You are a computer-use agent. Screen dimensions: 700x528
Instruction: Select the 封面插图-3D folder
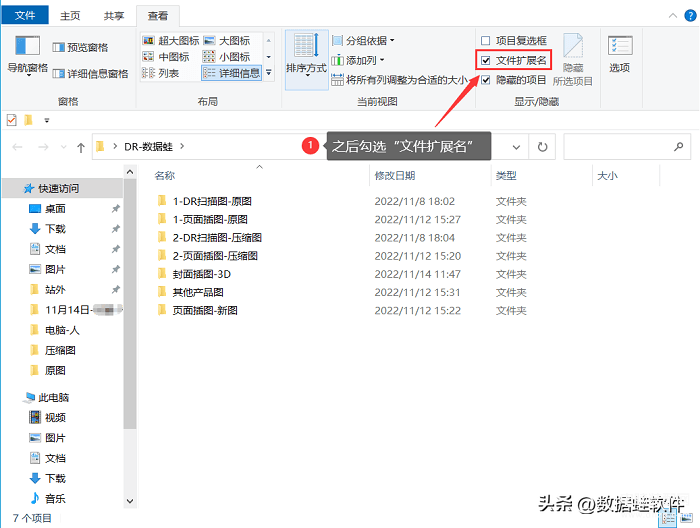(x=203, y=274)
